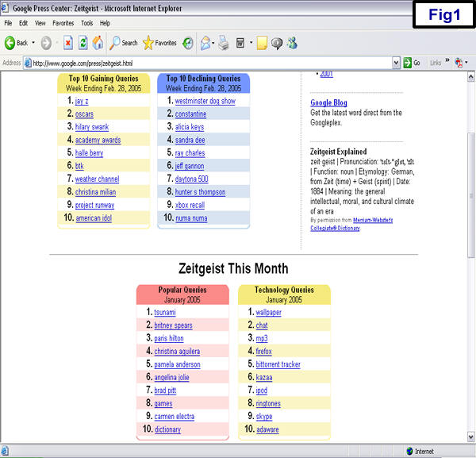
Task: Open the 'weather channel' link
Action: (97, 179)
